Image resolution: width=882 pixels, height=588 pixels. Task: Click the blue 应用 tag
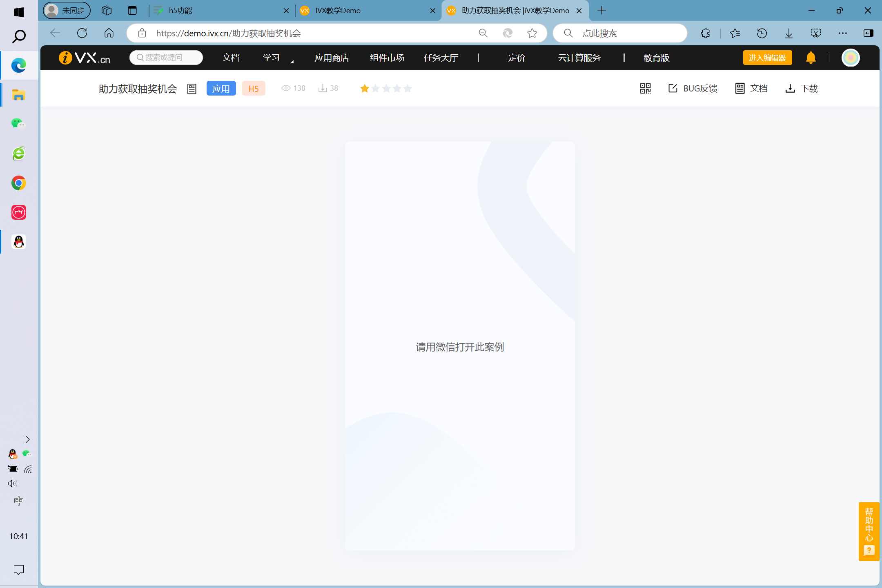click(x=221, y=88)
